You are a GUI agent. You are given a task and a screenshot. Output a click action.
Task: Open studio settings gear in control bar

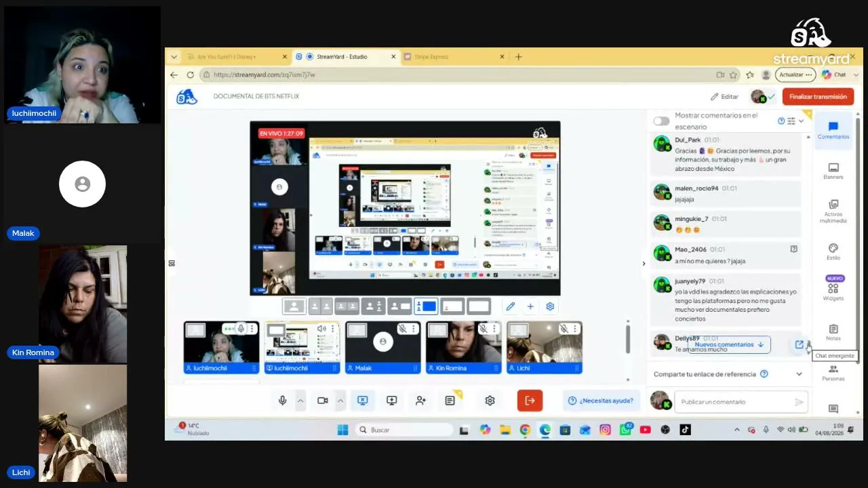pos(490,401)
